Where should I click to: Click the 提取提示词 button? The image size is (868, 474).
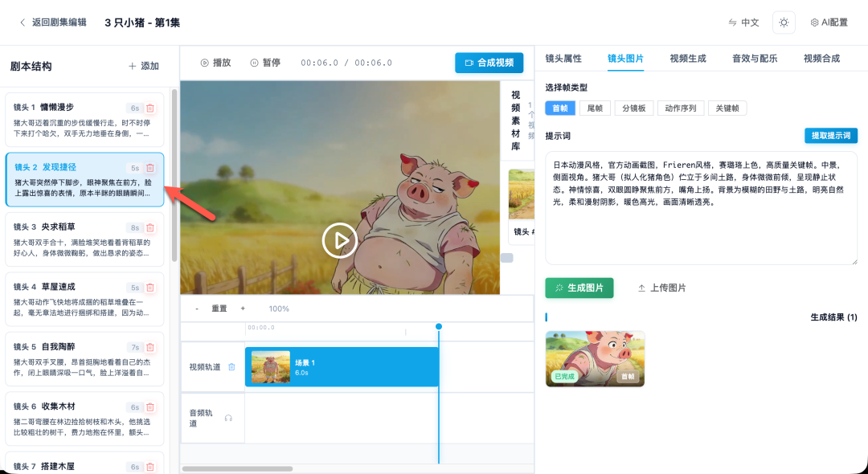[x=830, y=134]
